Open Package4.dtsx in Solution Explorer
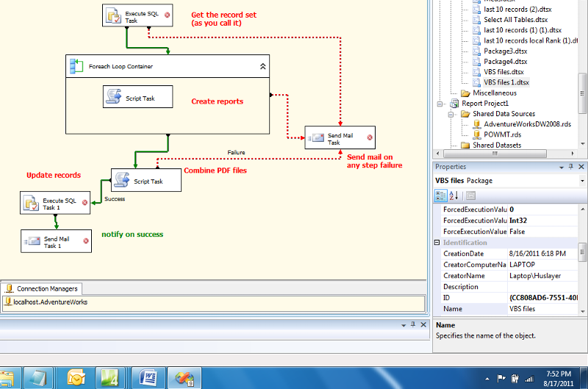This screenshot has width=588, height=389. click(x=505, y=62)
